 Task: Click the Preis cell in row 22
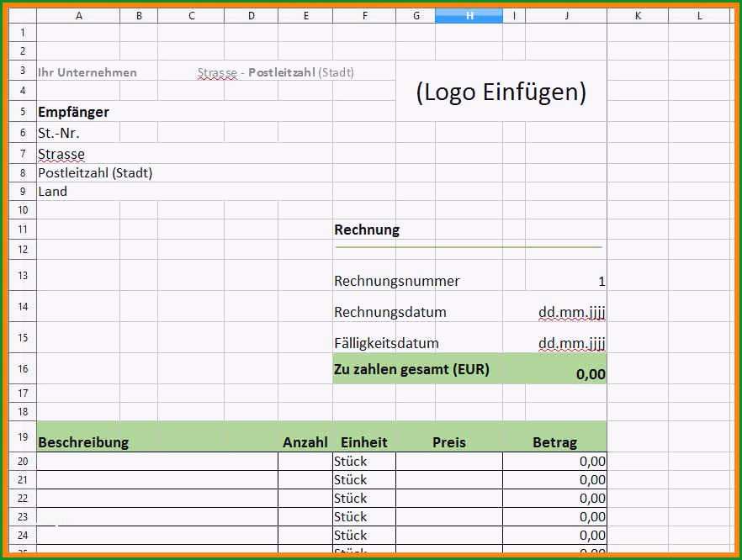click(449, 498)
